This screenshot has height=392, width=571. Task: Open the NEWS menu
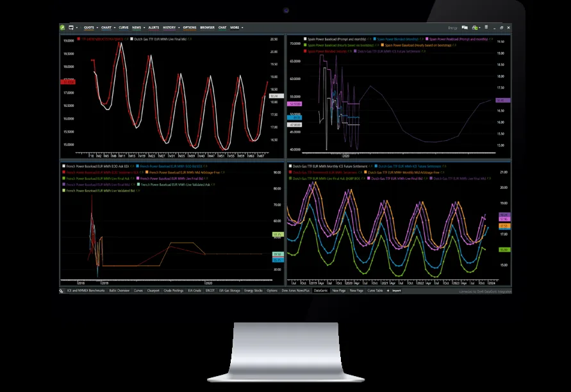(x=137, y=28)
